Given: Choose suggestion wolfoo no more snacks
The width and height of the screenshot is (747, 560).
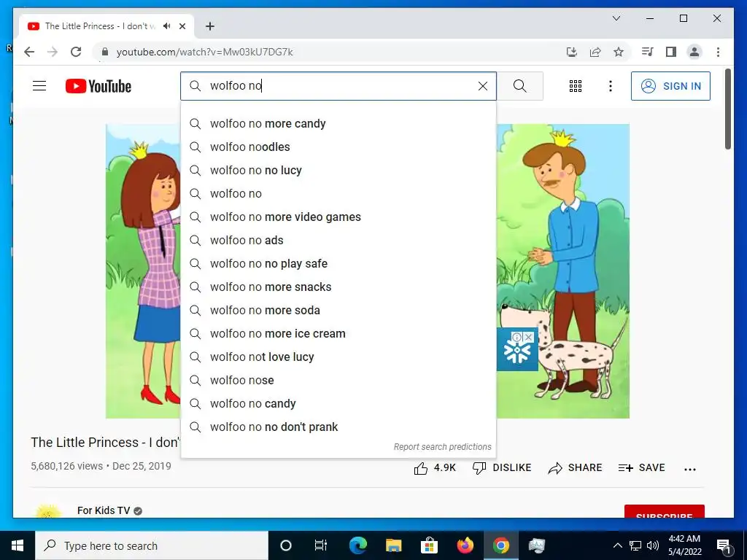Looking at the screenshot, I should point(338,287).
